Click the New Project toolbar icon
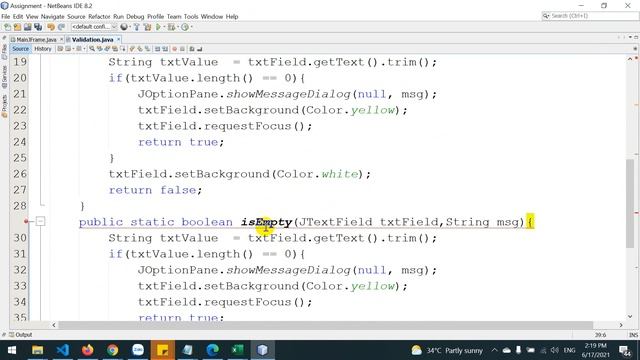Screen dimensions: 640x360 17,27
